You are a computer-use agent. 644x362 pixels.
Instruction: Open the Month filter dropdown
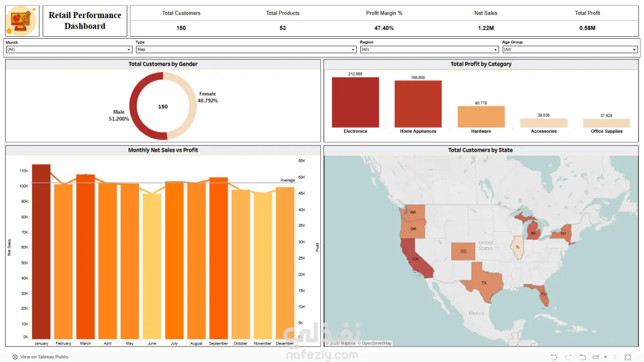(x=68, y=50)
